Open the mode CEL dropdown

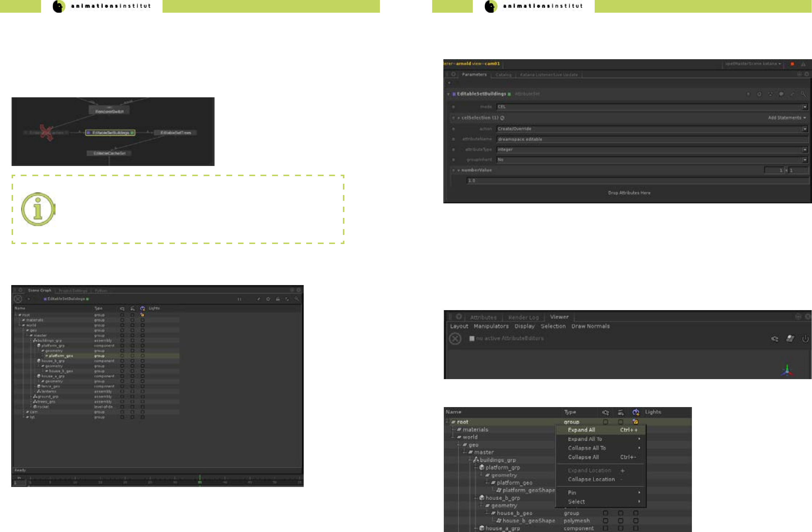pyautogui.click(x=804, y=107)
